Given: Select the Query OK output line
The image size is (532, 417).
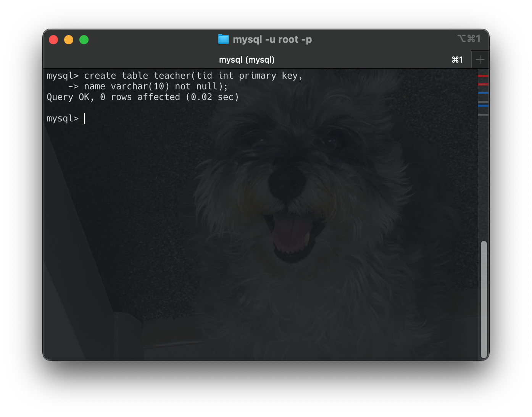Looking at the screenshot, I should [143, 97].
